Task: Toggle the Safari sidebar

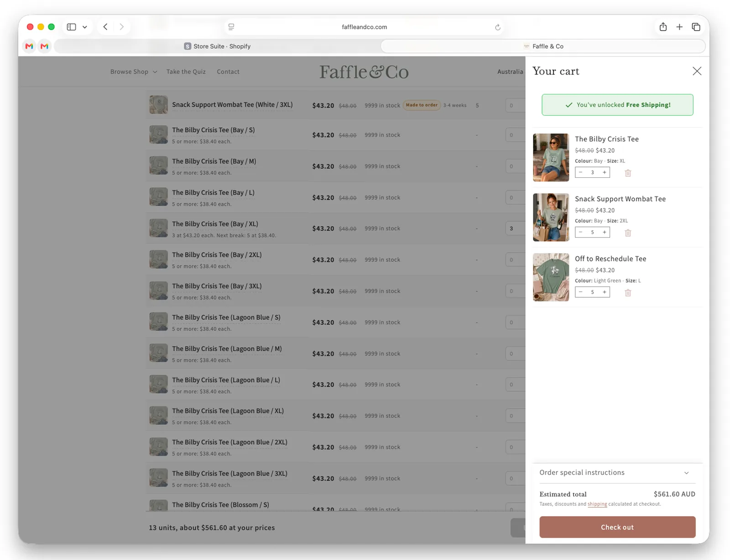Action: click(71, 27)
